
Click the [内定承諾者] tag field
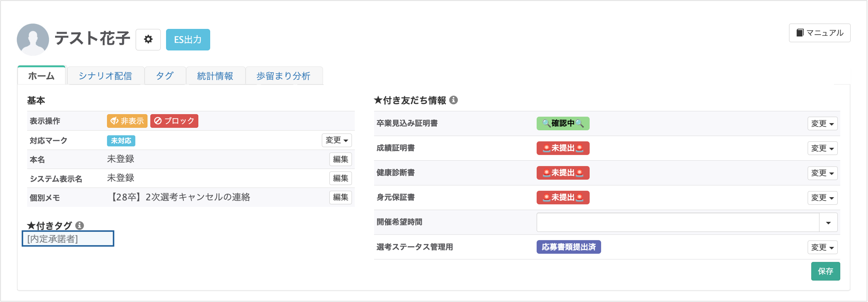click(68, 239)
